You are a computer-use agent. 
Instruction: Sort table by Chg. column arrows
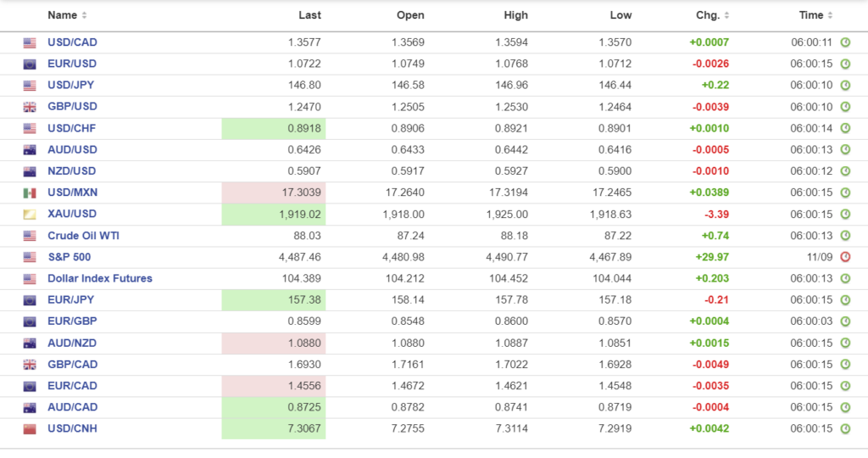coord(726,15)
